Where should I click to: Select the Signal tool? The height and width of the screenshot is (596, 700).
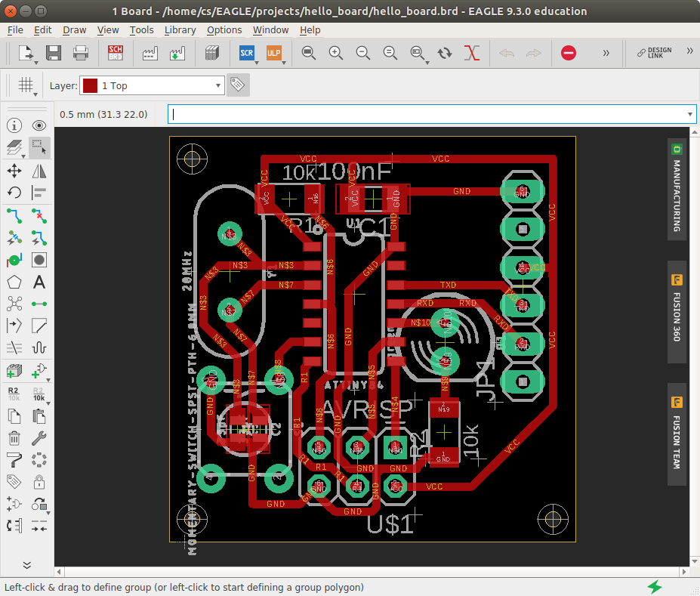(x=39, y=304)
